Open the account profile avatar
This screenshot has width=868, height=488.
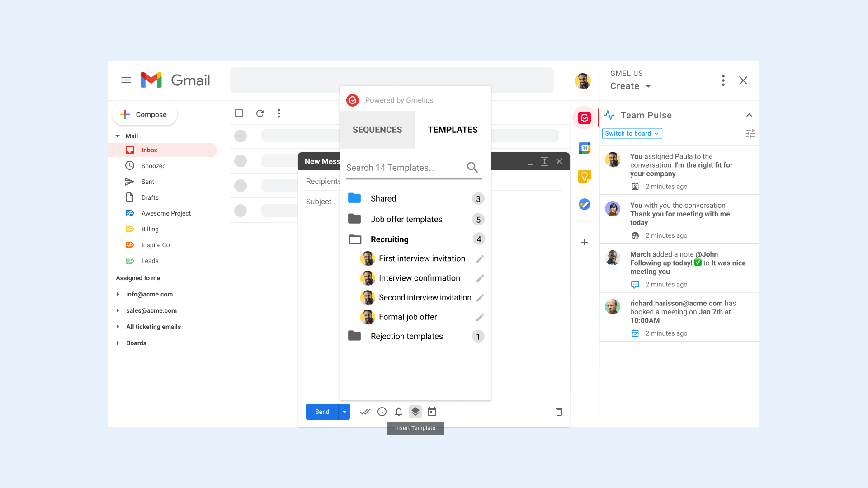tap(583, 81)
